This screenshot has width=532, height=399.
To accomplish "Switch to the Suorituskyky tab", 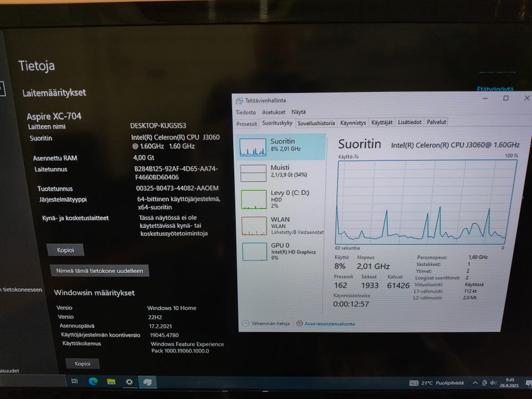I will tap(277, 123).
